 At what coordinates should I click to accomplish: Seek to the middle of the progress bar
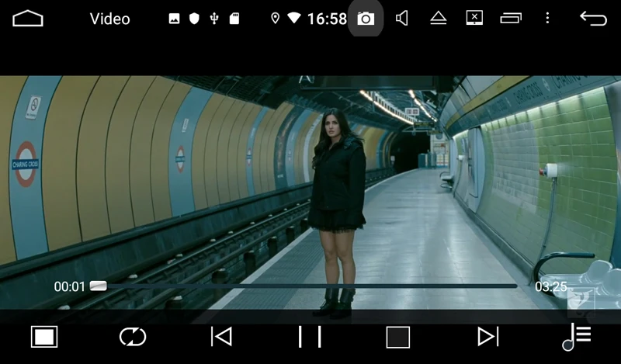pyautogui.click(x=304, y=286)
